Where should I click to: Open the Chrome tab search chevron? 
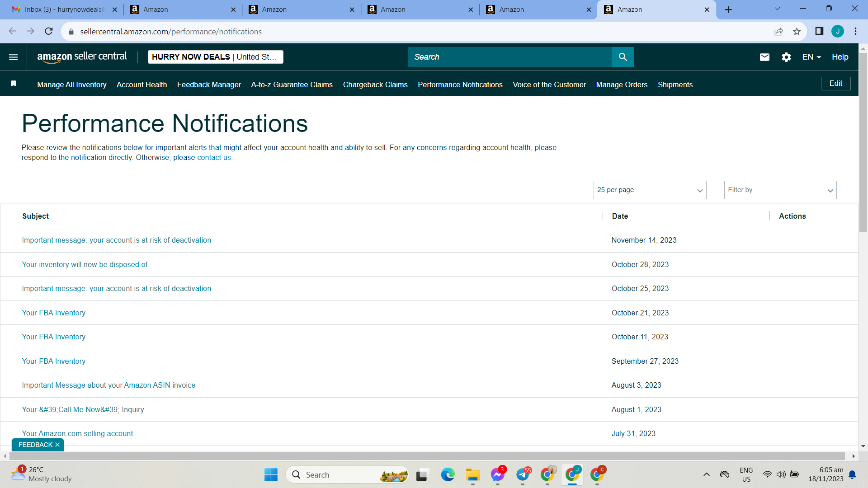click(x=777, y=9)
